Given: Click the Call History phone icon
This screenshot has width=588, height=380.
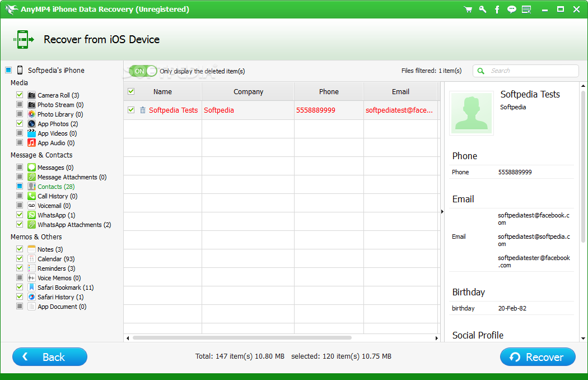Looking at the screenshot, I should coord(31,196).
